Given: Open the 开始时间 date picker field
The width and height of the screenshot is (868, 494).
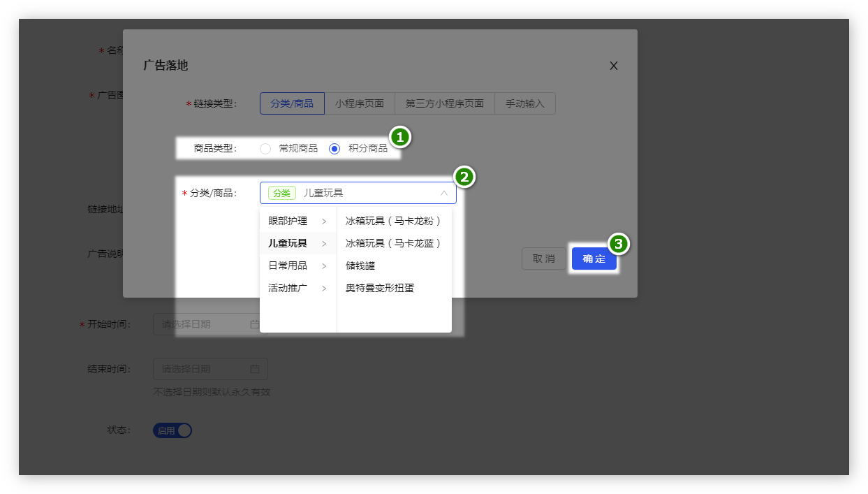Looking at the screenshot, I should pyautogui.click(x=210, y=324).
